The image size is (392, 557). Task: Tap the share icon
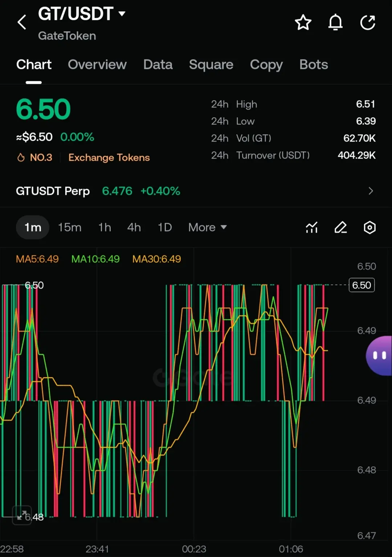[368, 22]
